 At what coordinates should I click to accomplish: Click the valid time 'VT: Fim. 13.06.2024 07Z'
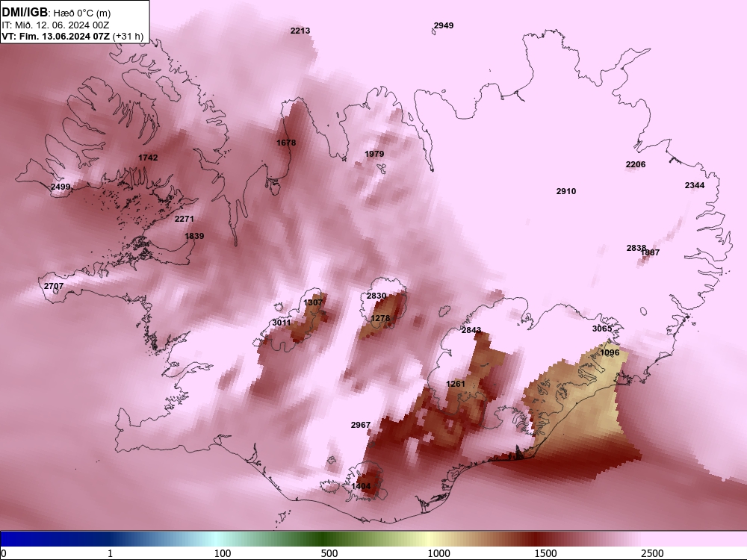point(56,36)
